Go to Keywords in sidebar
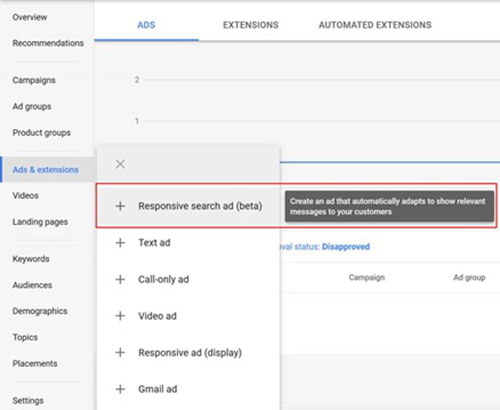This screenshot has height=410, width=500. pyautogui.click(x=31, y=259)
